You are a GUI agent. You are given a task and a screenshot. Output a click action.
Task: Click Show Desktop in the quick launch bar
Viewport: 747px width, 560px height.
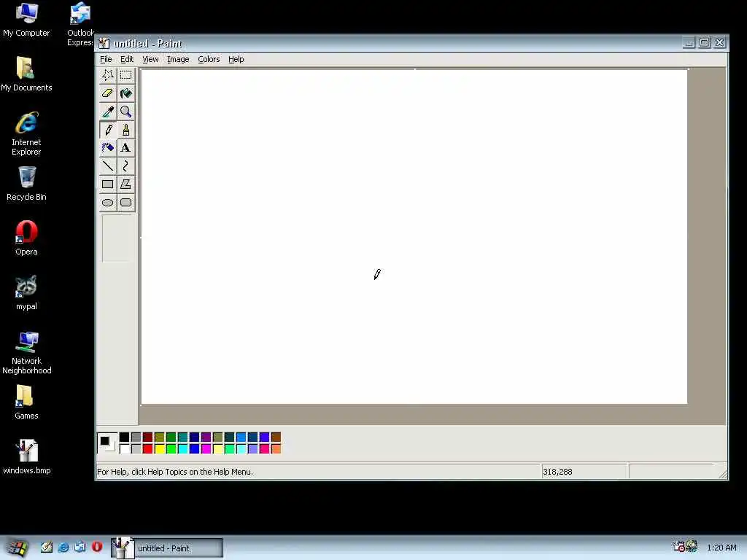click(x=46, y=547)
